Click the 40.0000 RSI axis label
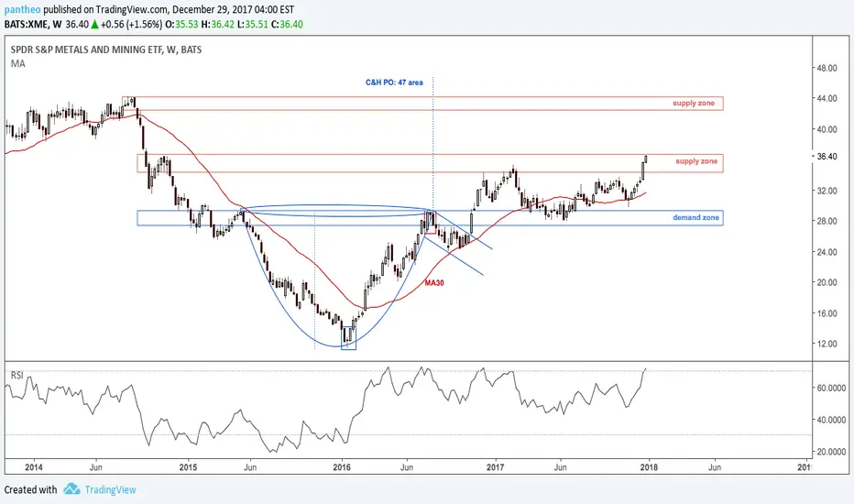This screenshot has width=854, height=504. tap(832, 420)
